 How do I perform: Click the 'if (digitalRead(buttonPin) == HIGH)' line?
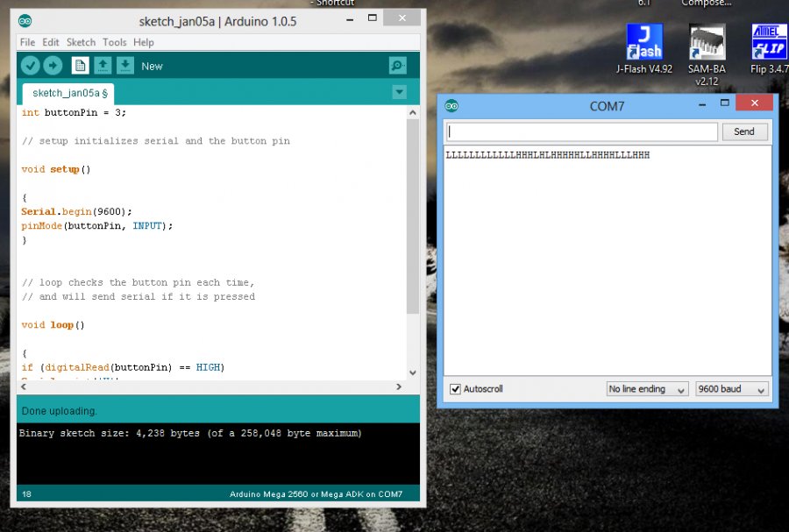point(124,367)
